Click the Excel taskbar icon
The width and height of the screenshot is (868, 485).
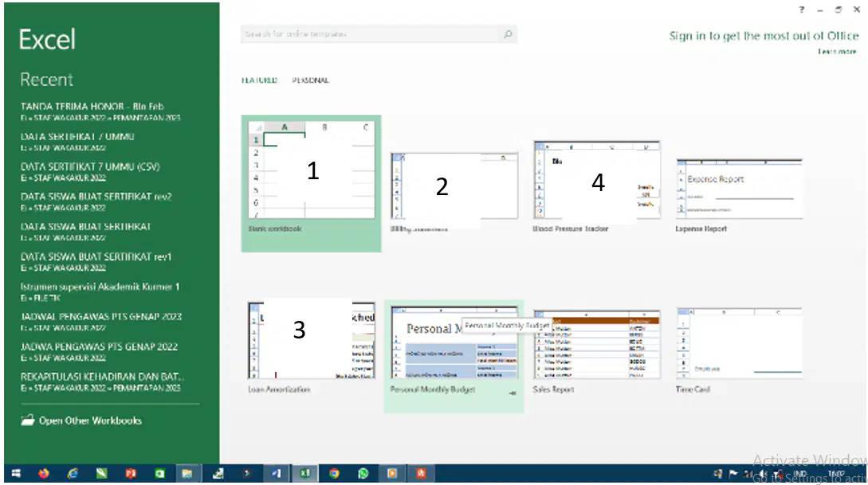[x=304, y=473]
